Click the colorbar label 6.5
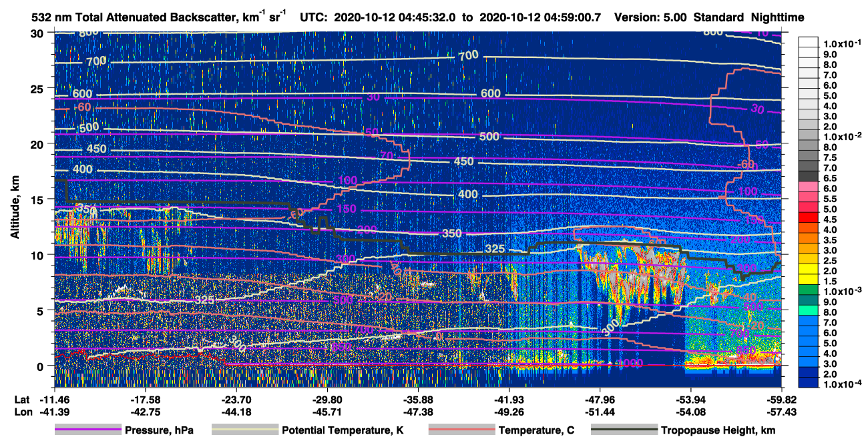This screenshot has height=445, width=868. 831,178
